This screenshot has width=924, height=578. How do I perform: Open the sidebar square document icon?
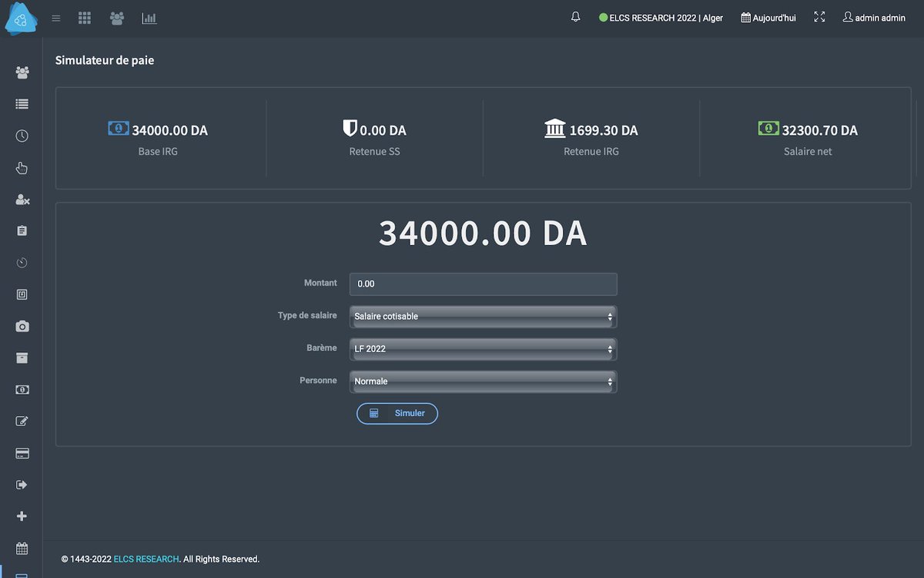[x=22, y=294]
